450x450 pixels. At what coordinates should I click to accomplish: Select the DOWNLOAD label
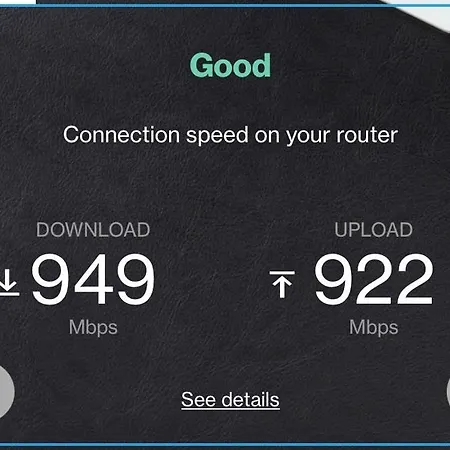coord(93,230)
